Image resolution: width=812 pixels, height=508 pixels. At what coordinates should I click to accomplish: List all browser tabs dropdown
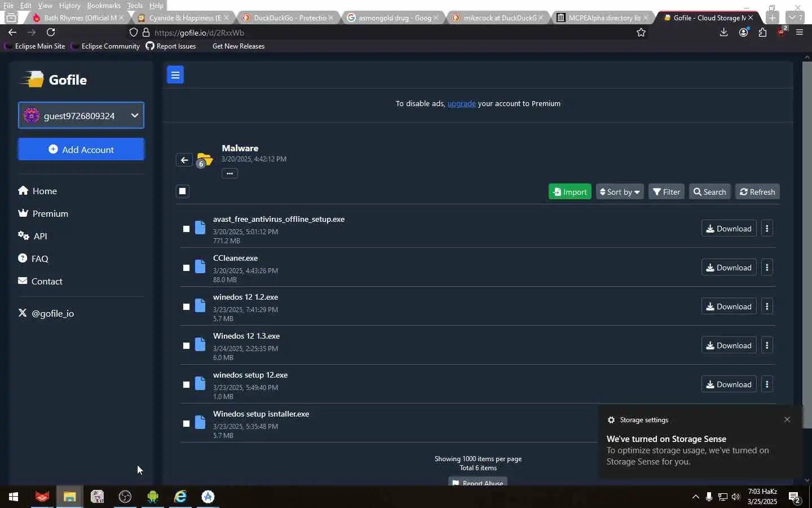(796, 17)
